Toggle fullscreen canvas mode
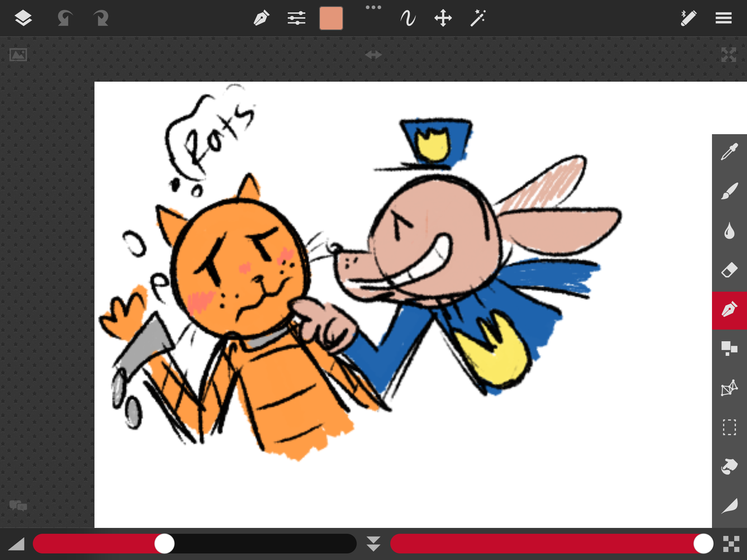This screenshot has height=560, width=747. 728,55
